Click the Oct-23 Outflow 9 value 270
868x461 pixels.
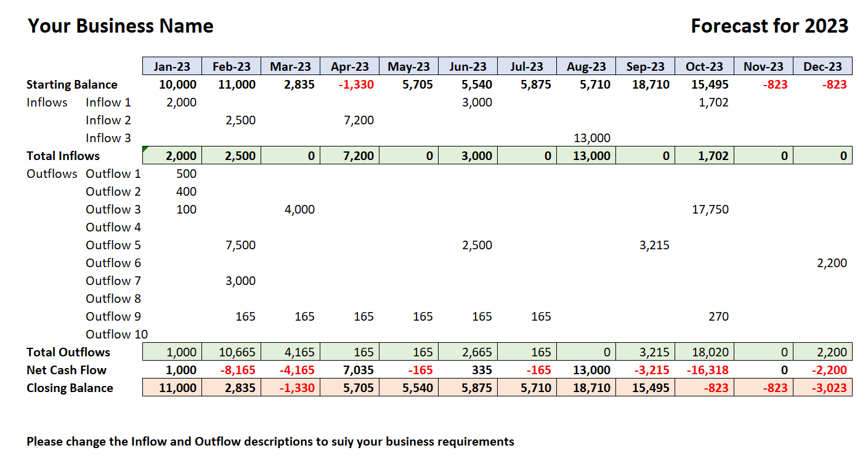pos(718,316)
